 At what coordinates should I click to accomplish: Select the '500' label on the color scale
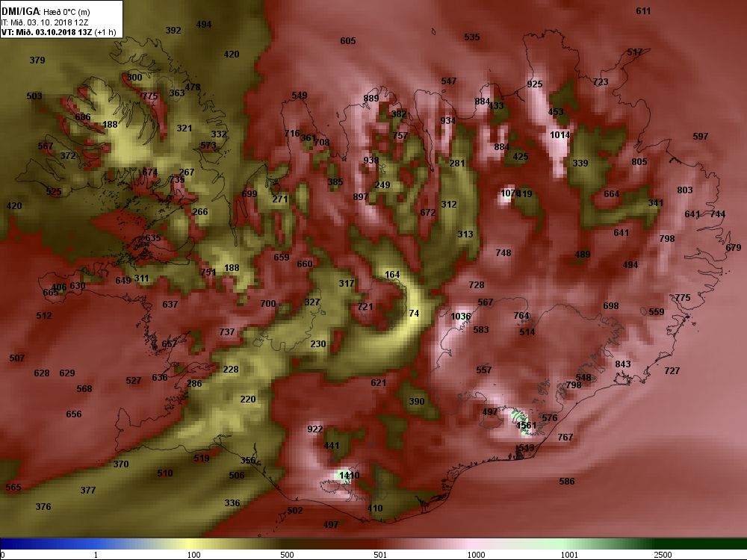(x=287, y=555)
